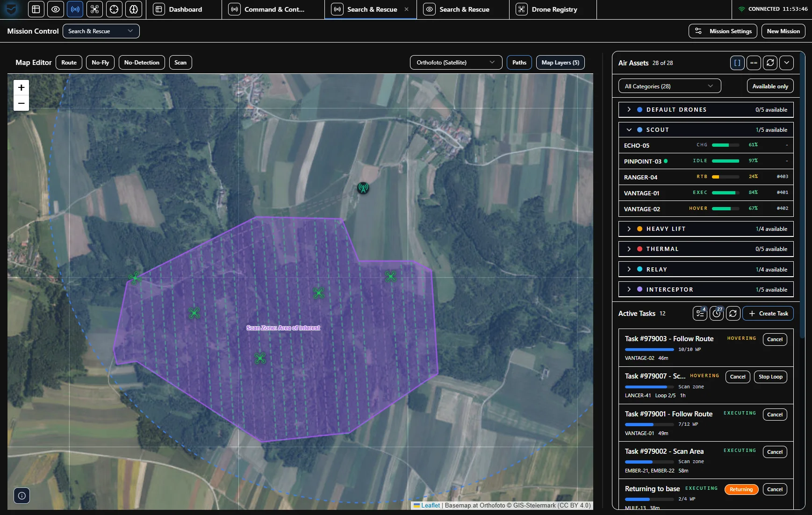812x515 pixels.
Task: Select the crosshair target icon in toolbar
Action: pos(115,9)
